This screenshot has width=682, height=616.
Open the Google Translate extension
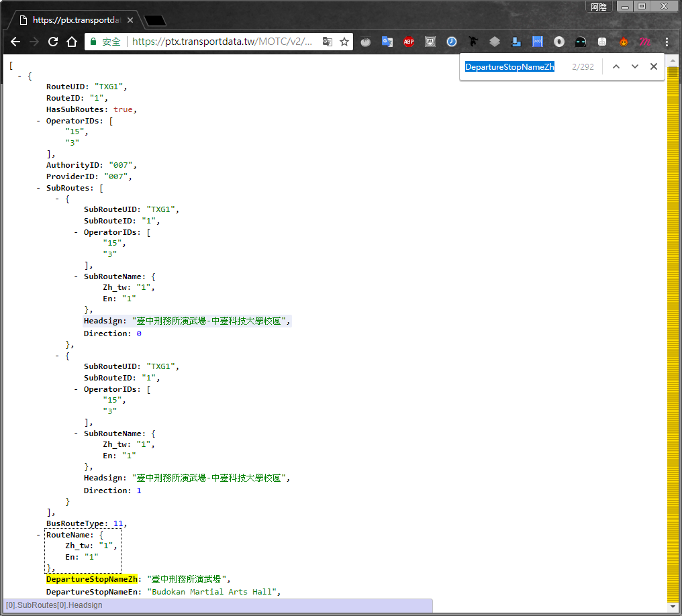387,42
